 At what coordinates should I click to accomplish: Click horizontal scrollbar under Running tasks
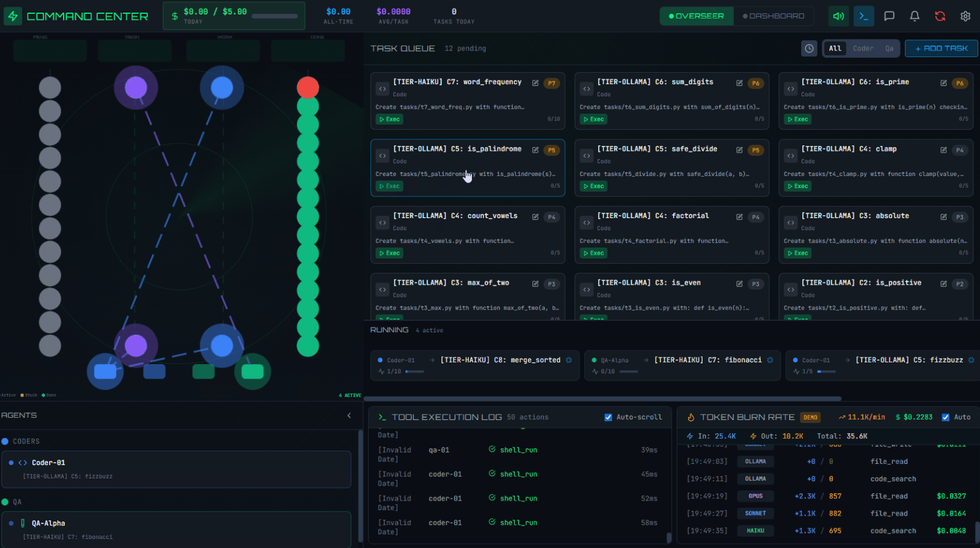click(x=602, y=398)
